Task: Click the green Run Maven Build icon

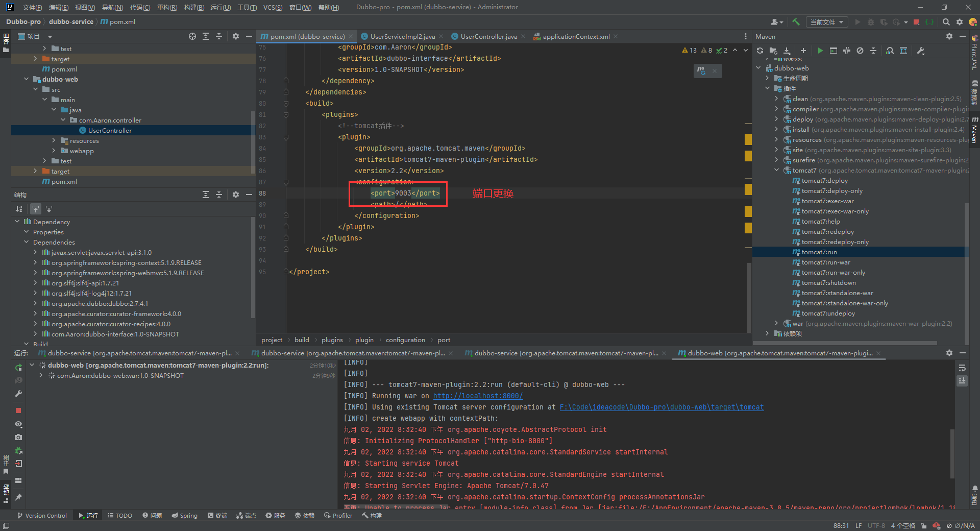Action: click(x=820, y=51)
